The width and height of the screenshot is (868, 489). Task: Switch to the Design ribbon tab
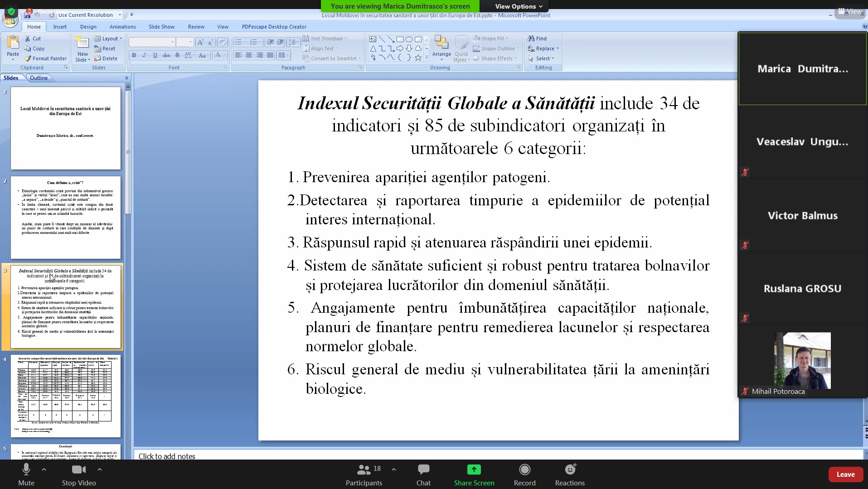[x=88, y=27]
